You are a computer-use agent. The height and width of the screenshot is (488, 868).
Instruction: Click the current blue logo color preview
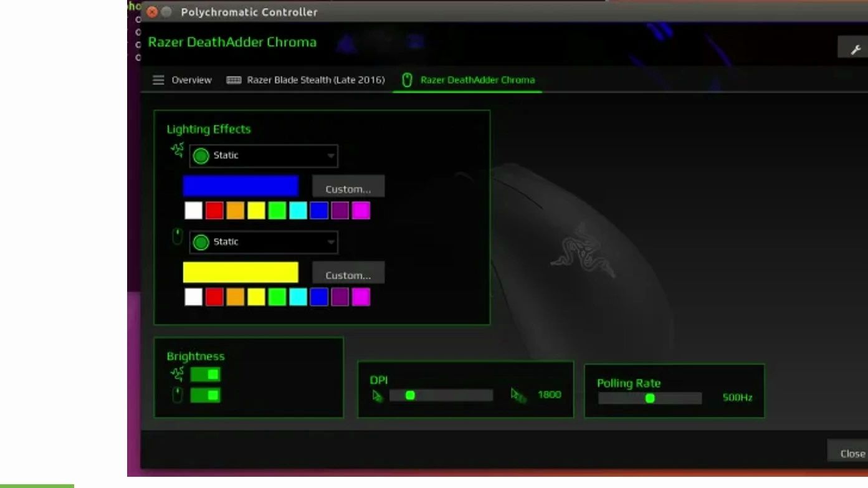[x=241, y=186]
